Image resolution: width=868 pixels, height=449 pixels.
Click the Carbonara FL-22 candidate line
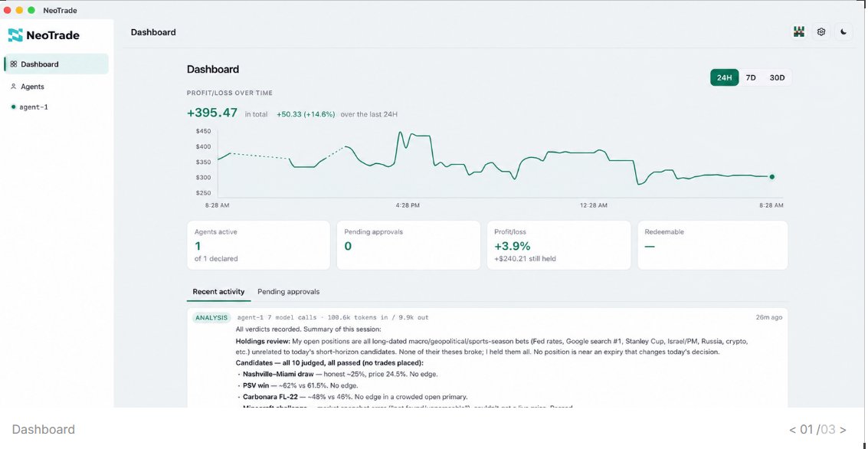click(x=355, y=397)
